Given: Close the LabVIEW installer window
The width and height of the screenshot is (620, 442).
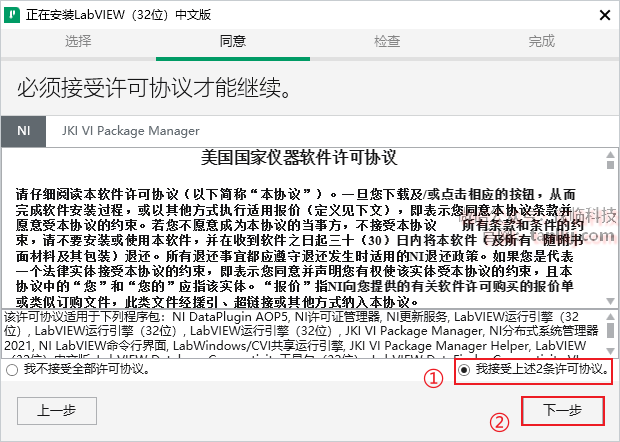Looking at the screenshot, I should [605, 15].
